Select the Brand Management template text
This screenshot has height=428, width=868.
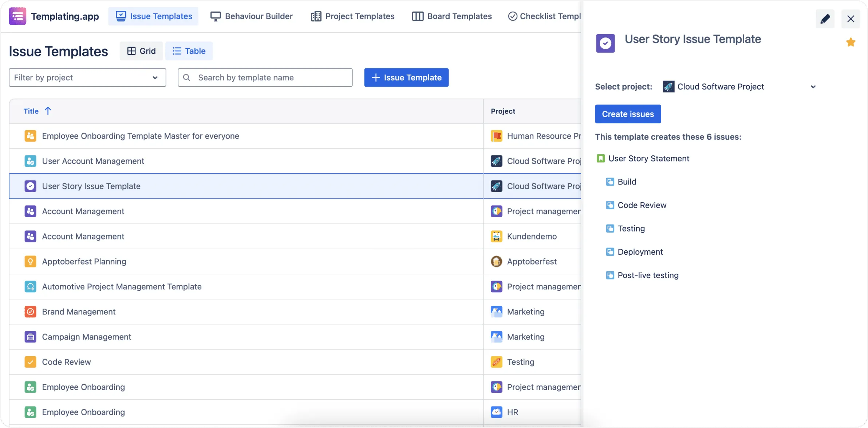pyautogui.click(x=79, y=312)
